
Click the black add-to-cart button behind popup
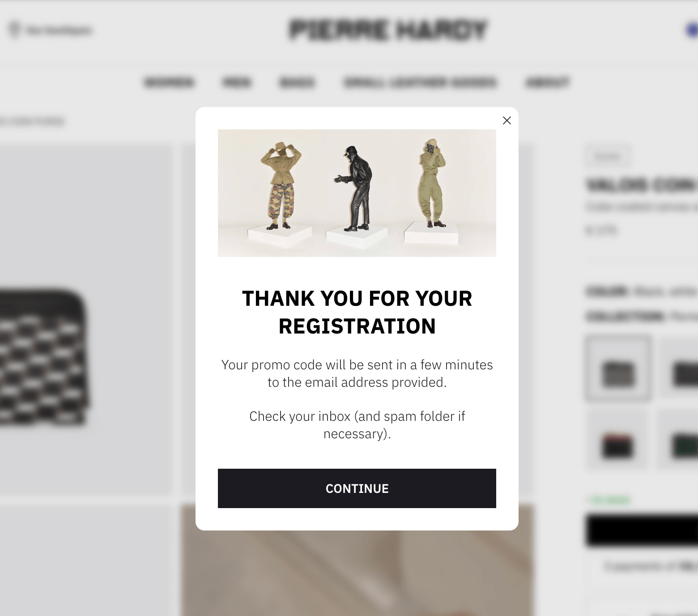tap(642, 530)
